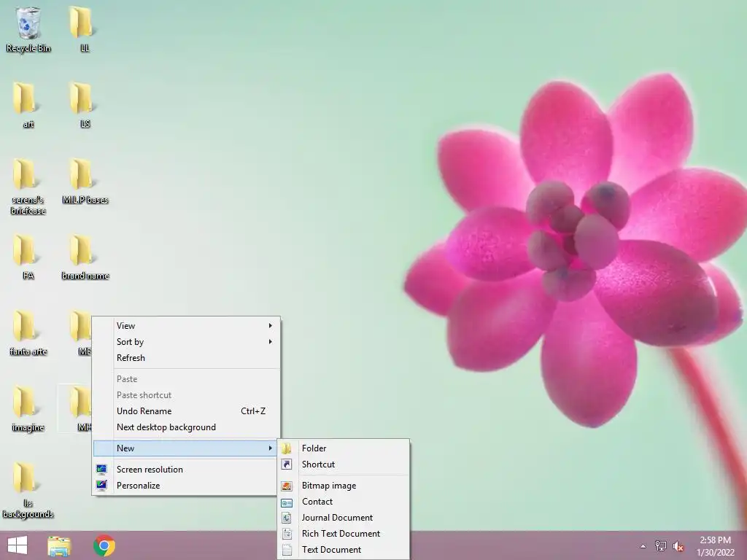Select the LL folder on desktop
The image size is (747, 560).
point(85,29)
